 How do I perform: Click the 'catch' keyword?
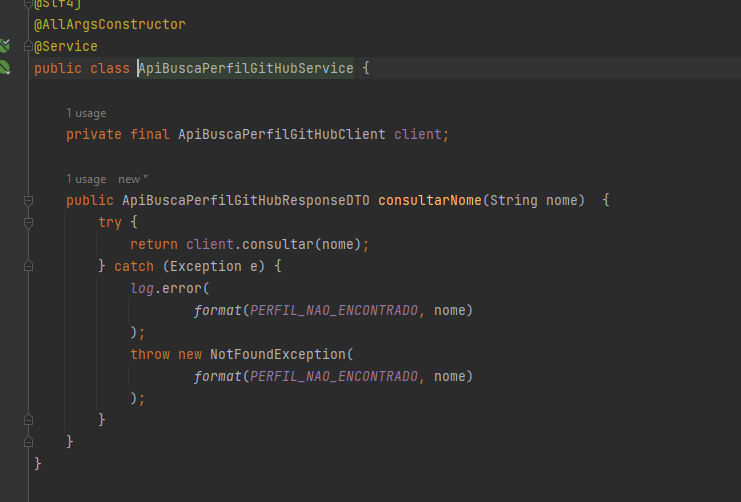tap(134, 266)
